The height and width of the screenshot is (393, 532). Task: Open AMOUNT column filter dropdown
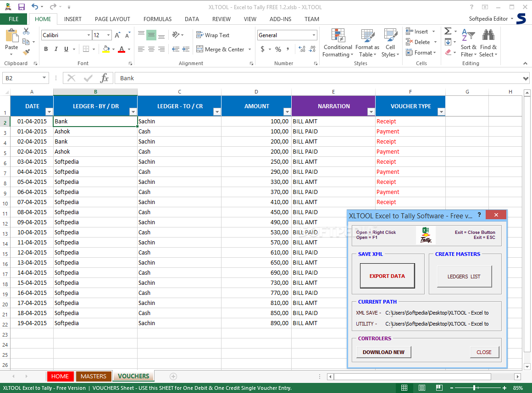tap(287, 112)
